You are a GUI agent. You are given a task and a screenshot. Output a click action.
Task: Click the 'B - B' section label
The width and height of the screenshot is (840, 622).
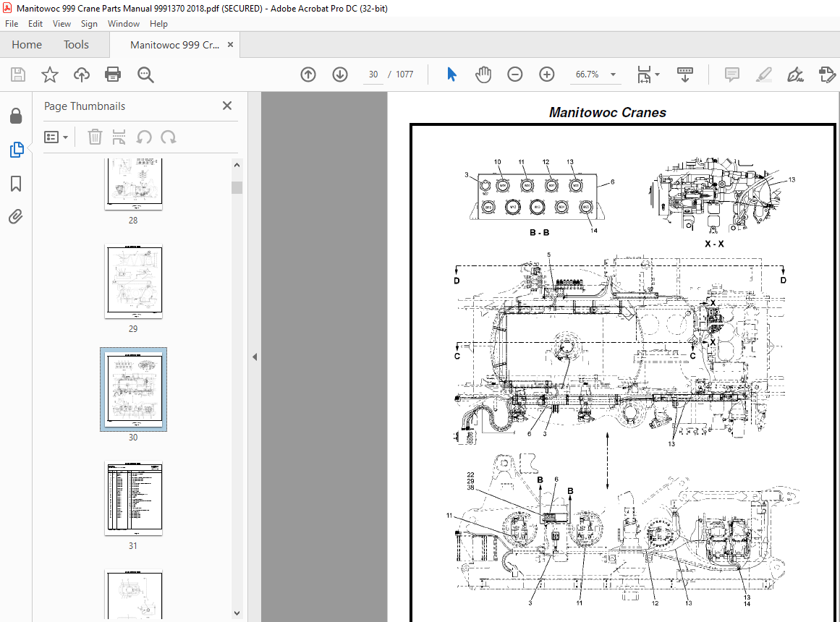click(x=540, y=232)
